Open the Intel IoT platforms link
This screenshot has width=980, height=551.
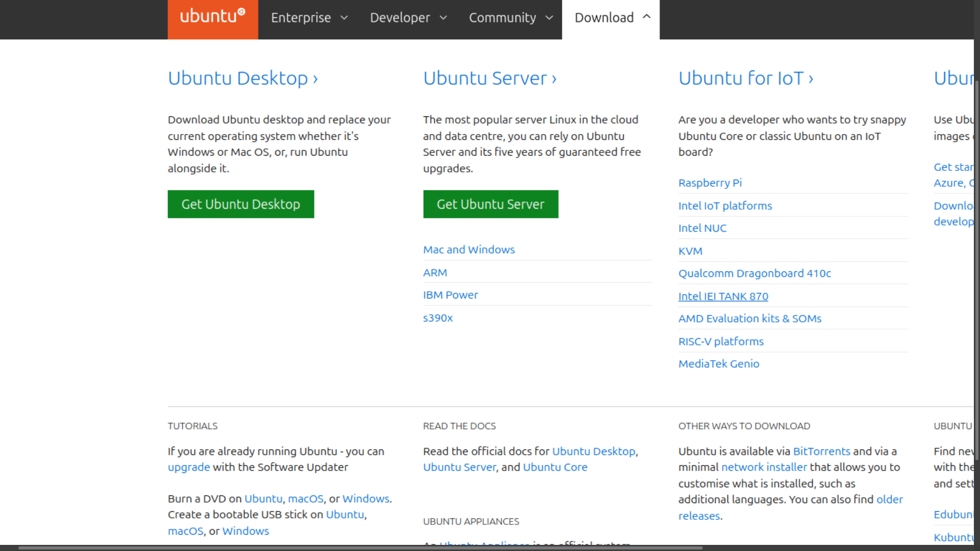coord(725,206)
